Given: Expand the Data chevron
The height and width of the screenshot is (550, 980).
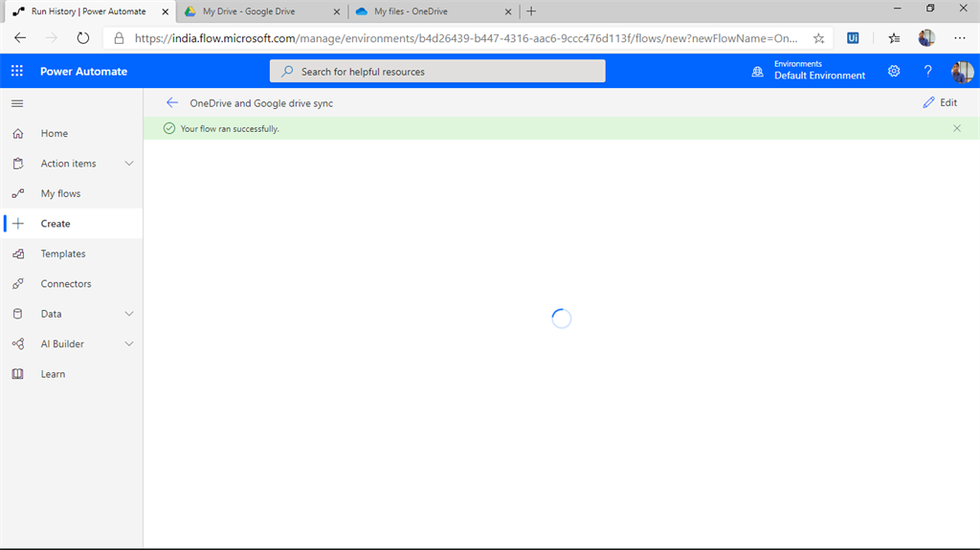Looking at the screenshot, I should pyautogui.click(x=129, y=313).
